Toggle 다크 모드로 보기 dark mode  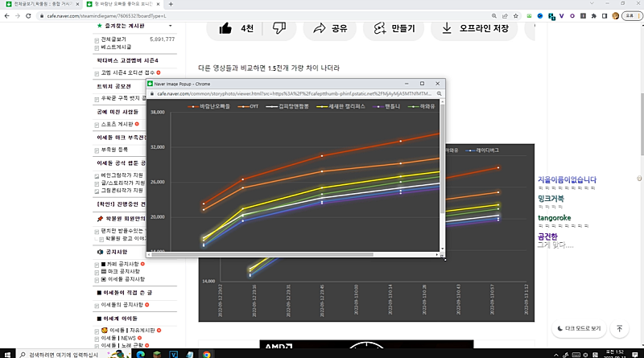click(579, 328)
